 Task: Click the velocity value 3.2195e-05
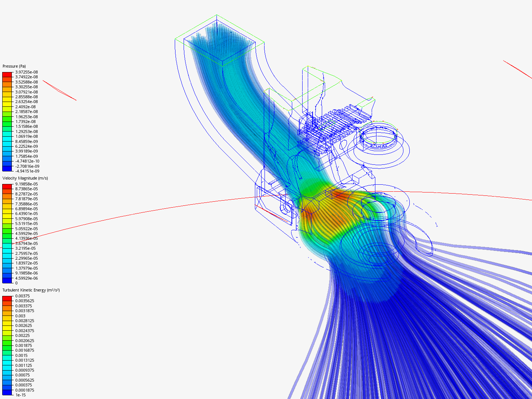point(25,249)
